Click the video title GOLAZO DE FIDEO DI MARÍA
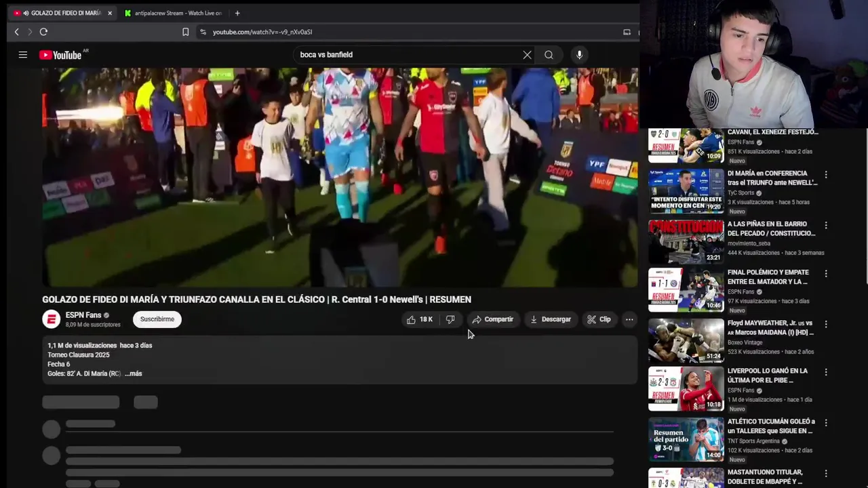This screenshot has width=868, height=488. pyautogui.click(x=256, y=300)
